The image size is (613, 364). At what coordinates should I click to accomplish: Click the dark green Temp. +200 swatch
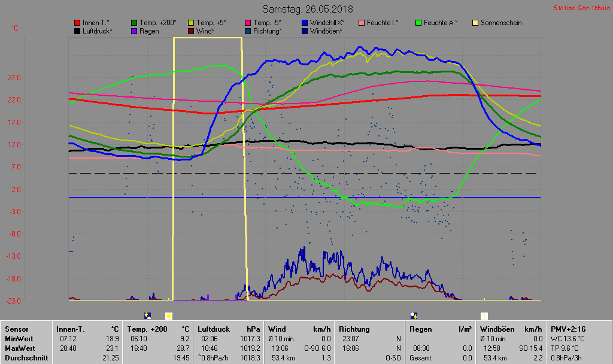134,23
